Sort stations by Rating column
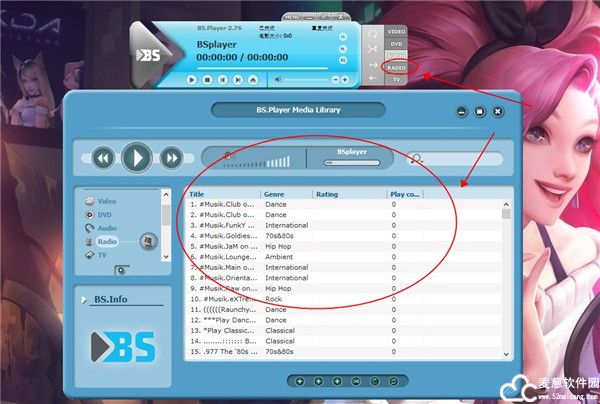The height and width of the screenshot is (404, 600). click(327, 194)
